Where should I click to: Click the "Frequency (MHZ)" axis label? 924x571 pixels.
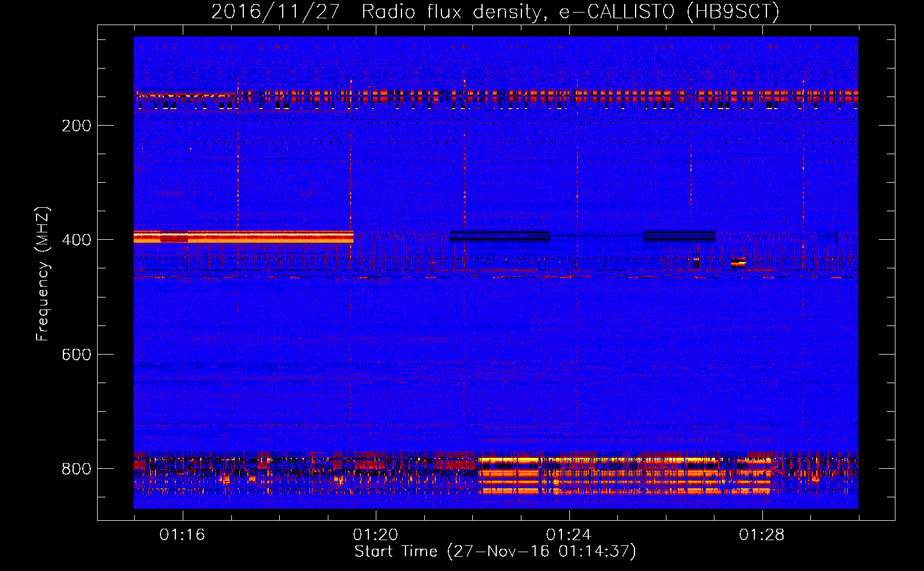pyautogui.click(x=43, y=274)
